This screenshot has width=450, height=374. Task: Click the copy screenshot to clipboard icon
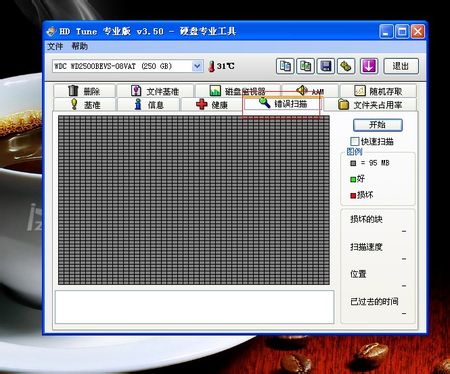pyautogui.click(x=306, y=66)
